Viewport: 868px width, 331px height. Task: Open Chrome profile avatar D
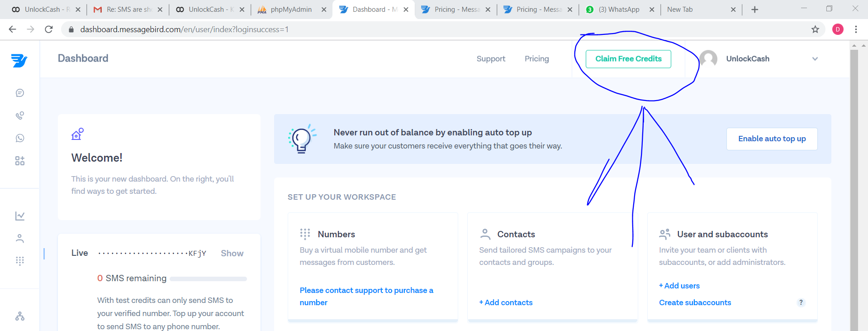[x=838, y=29]
